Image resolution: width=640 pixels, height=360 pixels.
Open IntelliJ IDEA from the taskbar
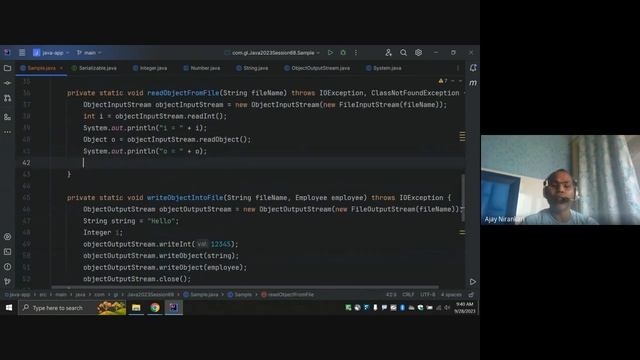coord(173,308)
